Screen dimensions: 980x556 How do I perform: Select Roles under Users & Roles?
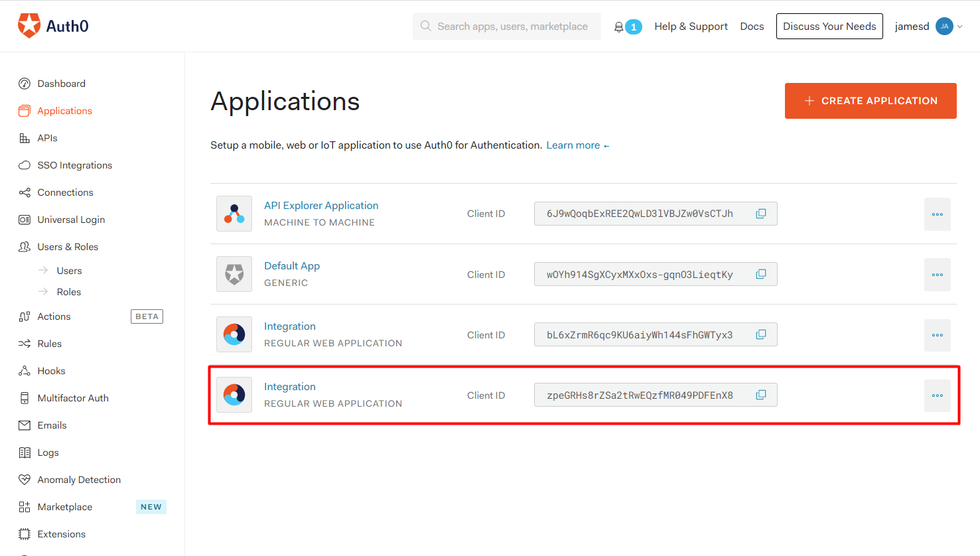click(69, 292)
